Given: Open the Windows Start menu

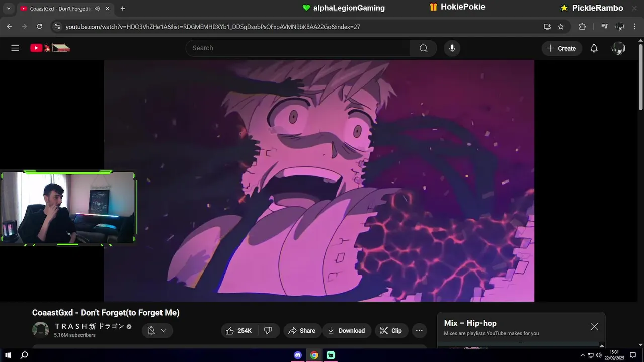Looking at the screenshot, I should point(8,355).
